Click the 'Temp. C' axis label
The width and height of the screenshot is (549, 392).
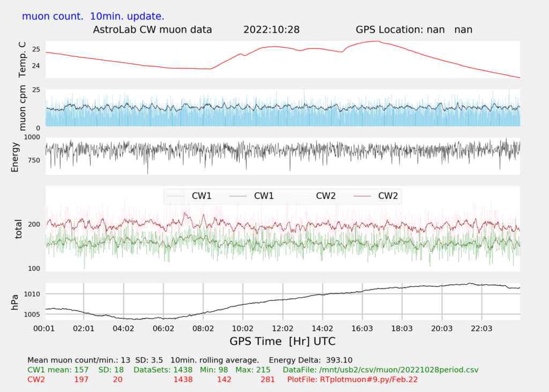coord(22,59)
